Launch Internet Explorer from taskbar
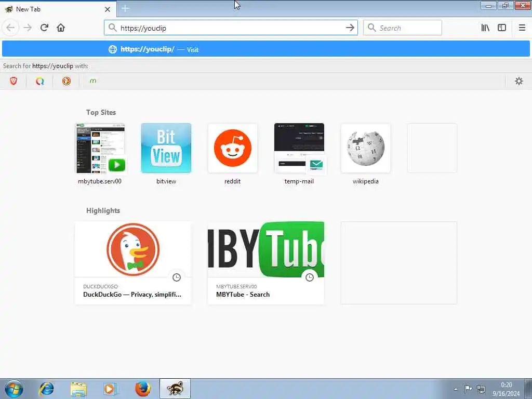 [x=46, y=389]
